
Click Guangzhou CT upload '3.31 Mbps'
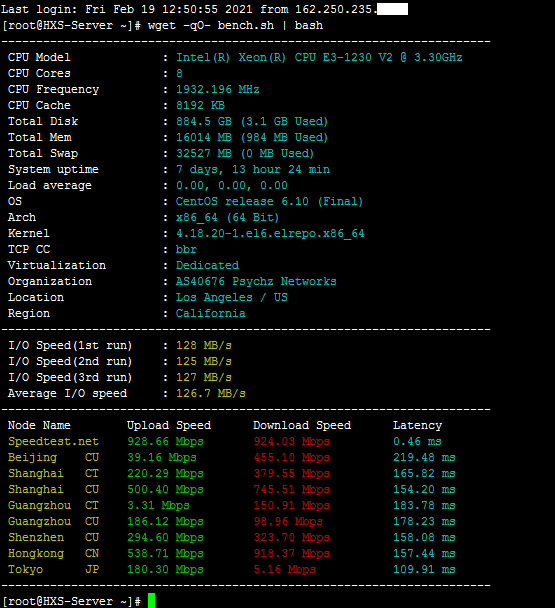pos(159,505)
